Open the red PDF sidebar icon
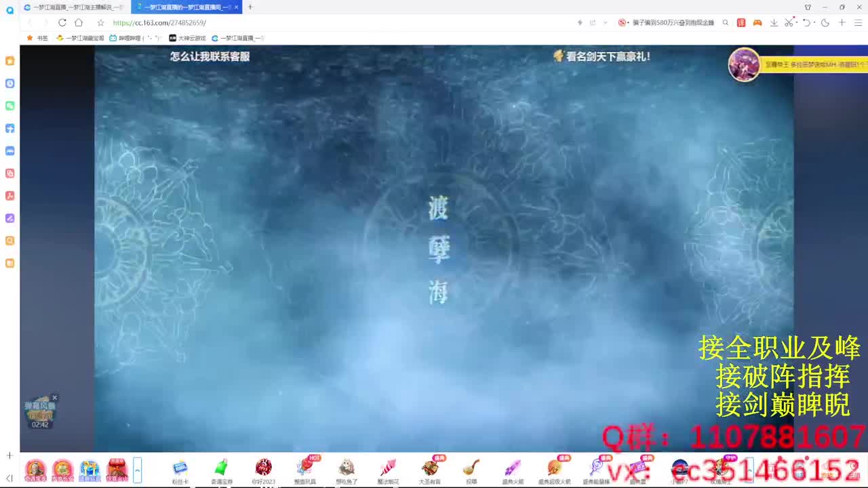 click(x=9, y=196)
